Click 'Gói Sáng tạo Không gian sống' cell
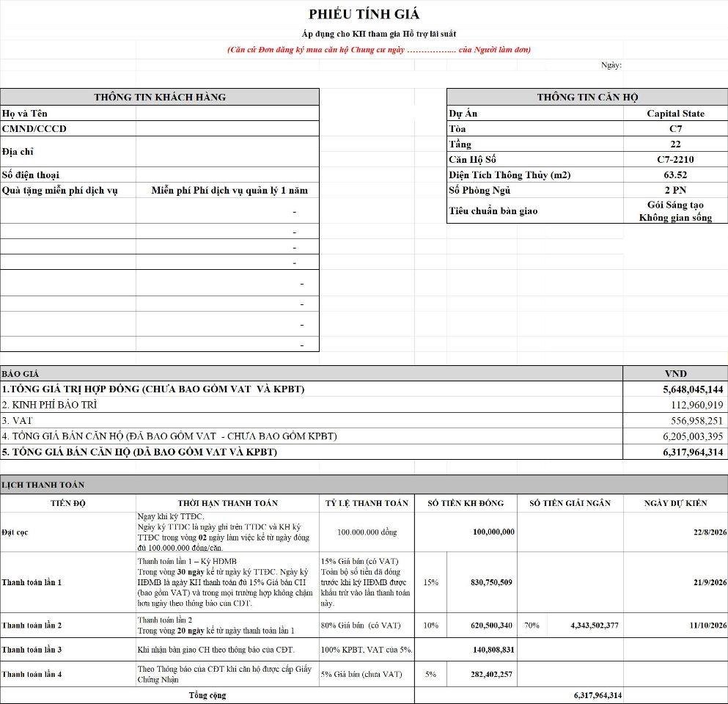This screenshot has height=704, width=728. [675, 210]
